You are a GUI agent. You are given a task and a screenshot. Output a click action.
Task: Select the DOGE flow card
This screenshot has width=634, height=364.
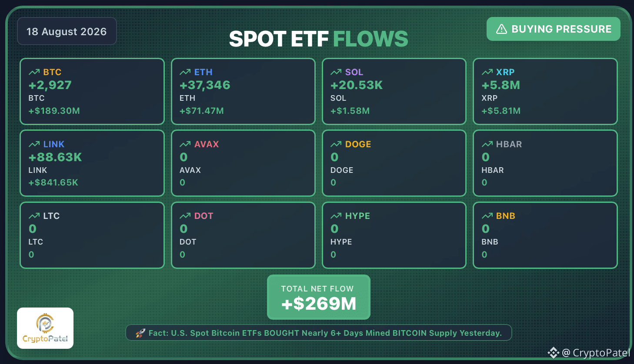click(394, 163)
